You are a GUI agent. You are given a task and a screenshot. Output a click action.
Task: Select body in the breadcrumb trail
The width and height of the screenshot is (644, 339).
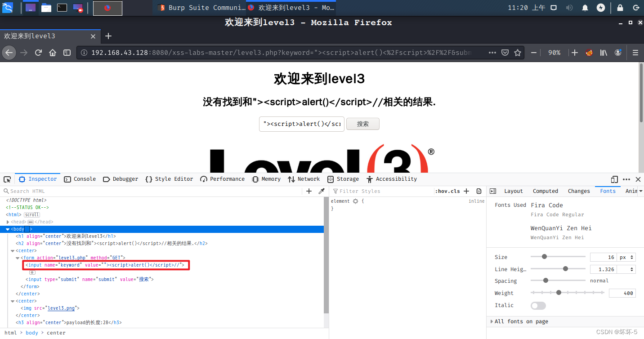[x=32, y=333]
